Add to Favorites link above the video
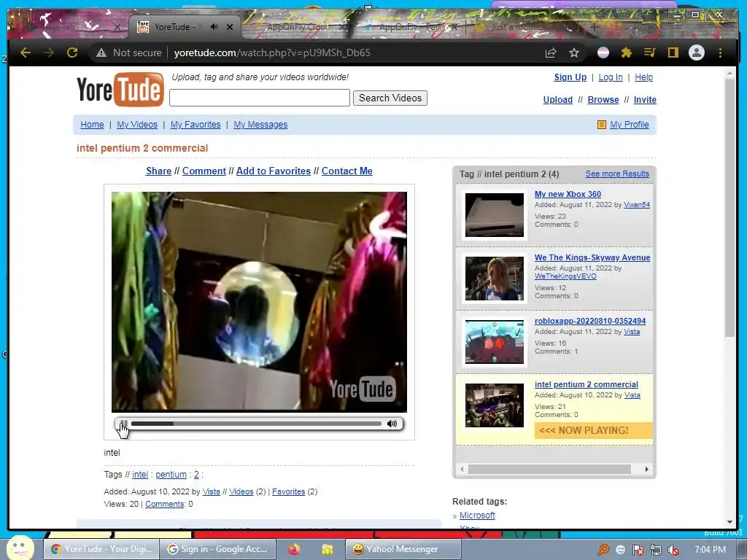The width and height of the screenshot is (747, 560). (274, 171)
